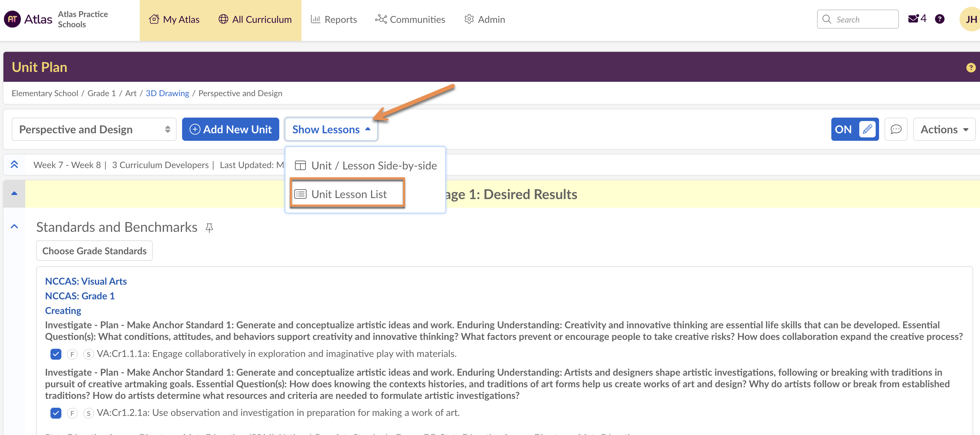980x435 pixels.
Task: Uncheck the VA:Cr1.1.1a standard checkbox
Action: click(56, 355)
